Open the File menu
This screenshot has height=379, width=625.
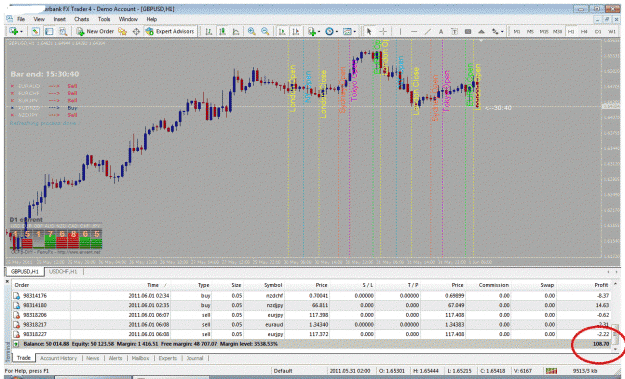pos(21,19)
